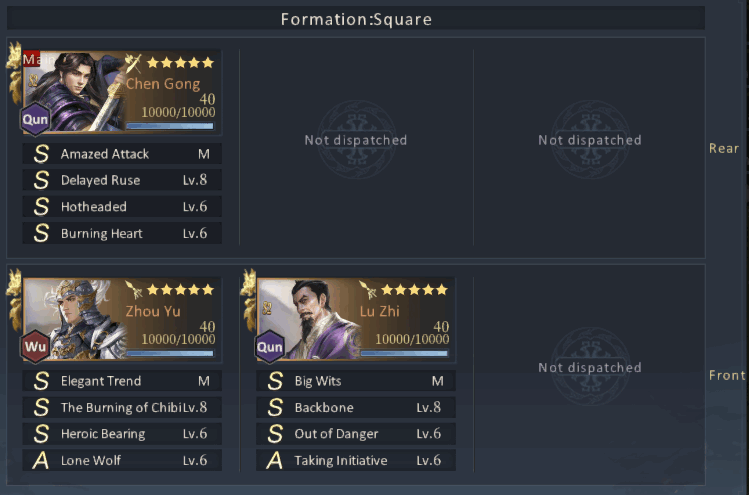Select Zhou Yu's portrait thumbnail
749x495 pixels.
click(x=74, y=319)
